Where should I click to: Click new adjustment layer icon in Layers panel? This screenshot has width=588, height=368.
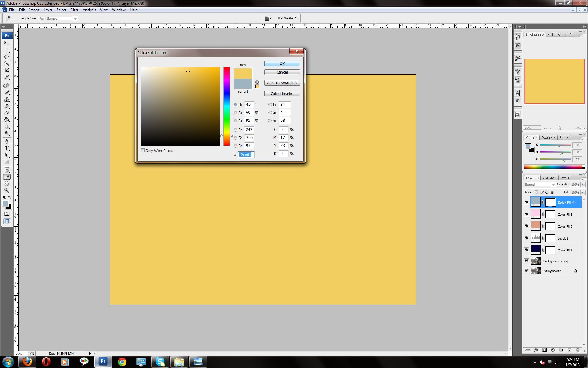553,350
